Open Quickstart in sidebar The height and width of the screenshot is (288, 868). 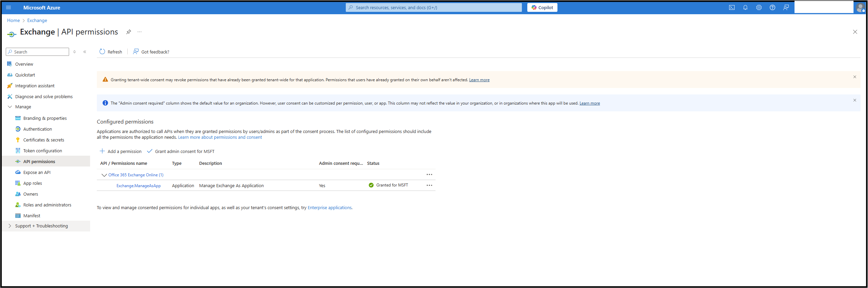point(25,75)
